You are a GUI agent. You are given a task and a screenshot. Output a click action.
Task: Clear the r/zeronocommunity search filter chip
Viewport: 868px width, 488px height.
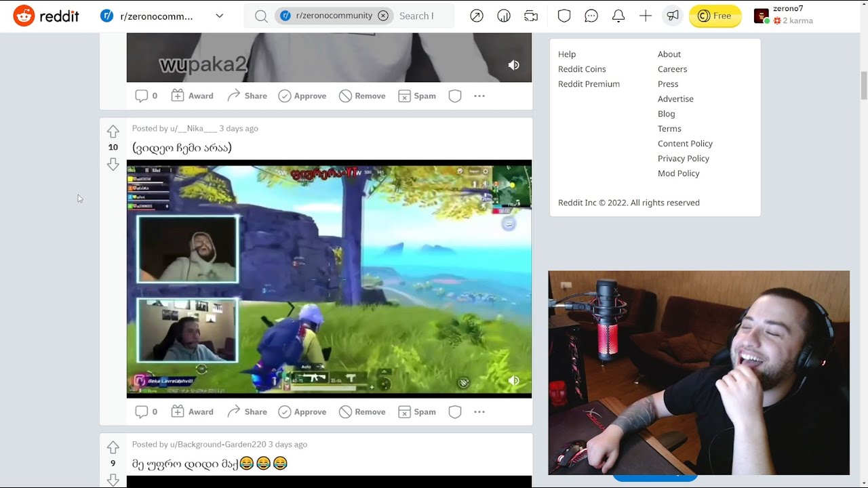coord(383,16)
